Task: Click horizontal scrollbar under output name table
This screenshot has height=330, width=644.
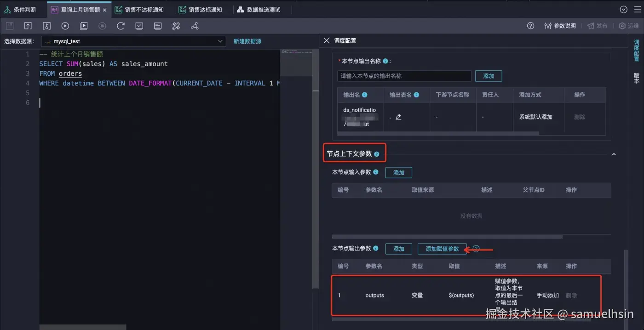Action: coord(438,134)
